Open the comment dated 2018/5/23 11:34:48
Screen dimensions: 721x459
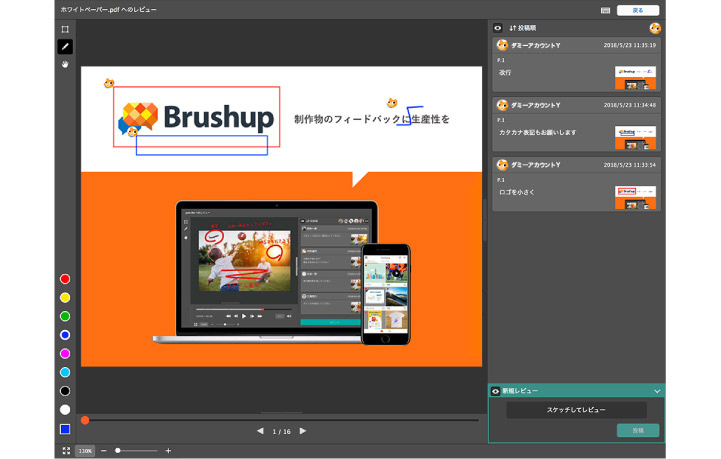(x=576, y=124)
